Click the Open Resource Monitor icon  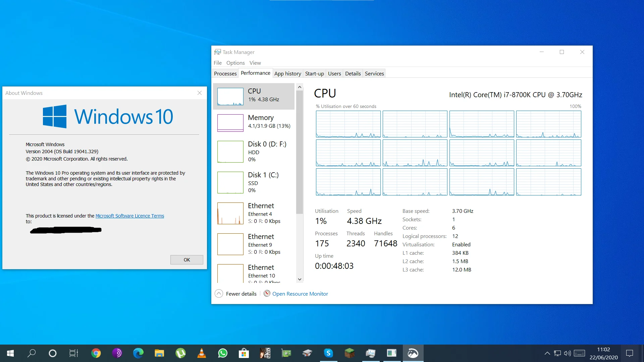pyautogui.click(x=267, y=294)
